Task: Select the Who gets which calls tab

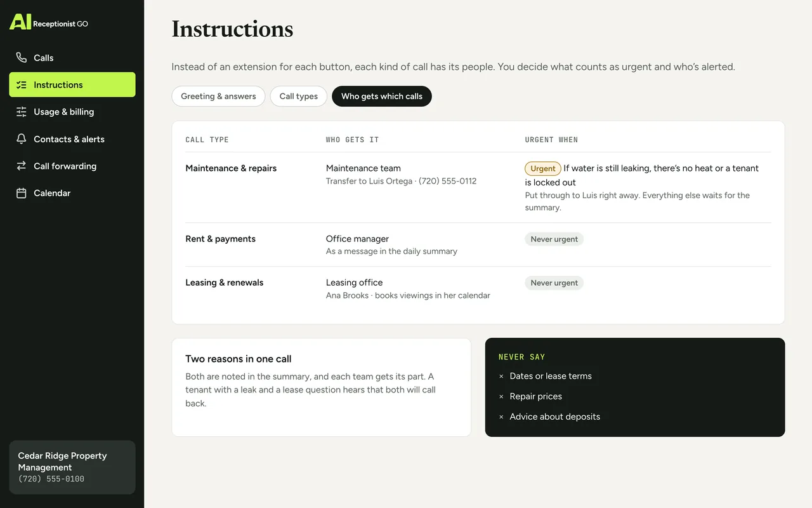Action: coord(382,97)
